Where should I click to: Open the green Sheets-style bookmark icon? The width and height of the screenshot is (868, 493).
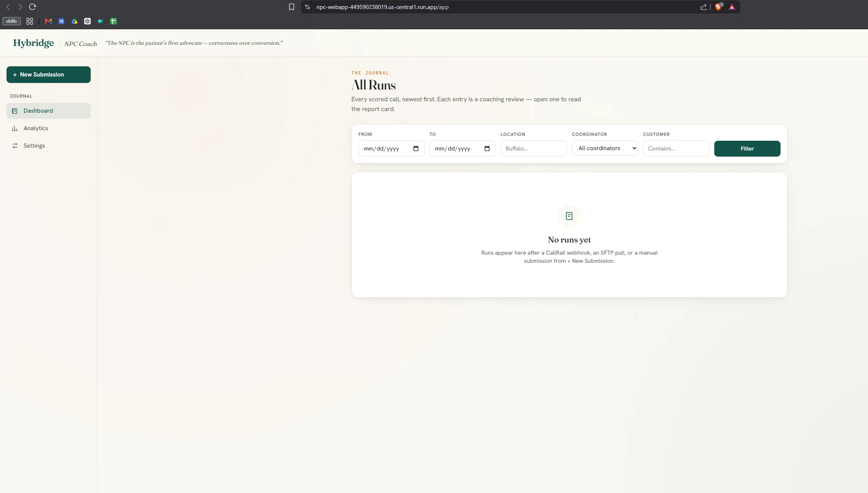coord(113,21)
